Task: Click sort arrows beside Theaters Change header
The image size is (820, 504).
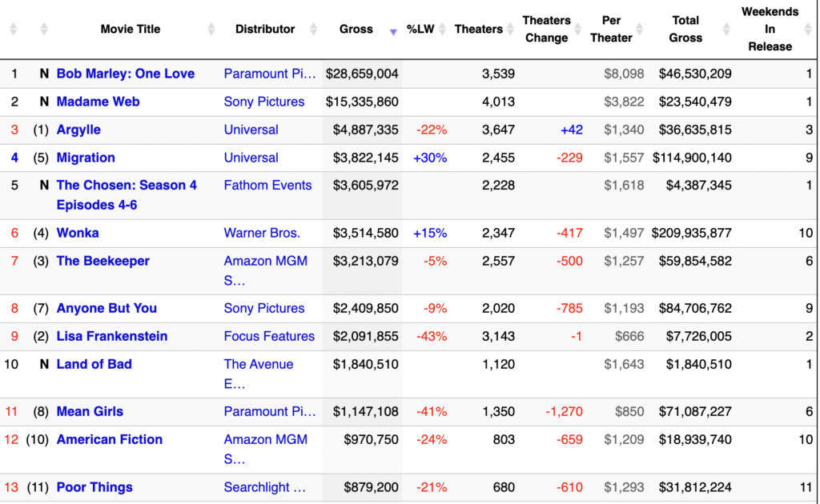Action: [578, 30]
